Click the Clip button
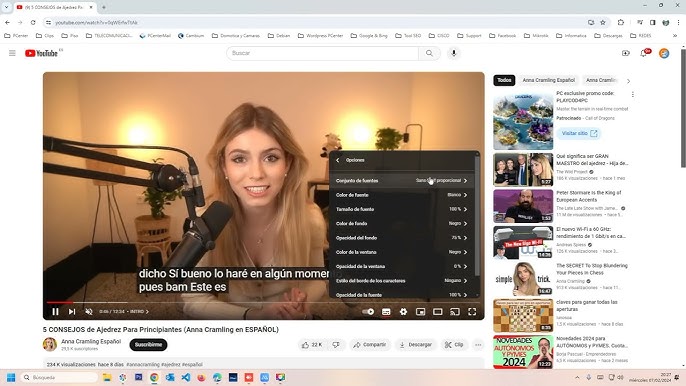This screenshot has width=686, height=386. (454, 345)
